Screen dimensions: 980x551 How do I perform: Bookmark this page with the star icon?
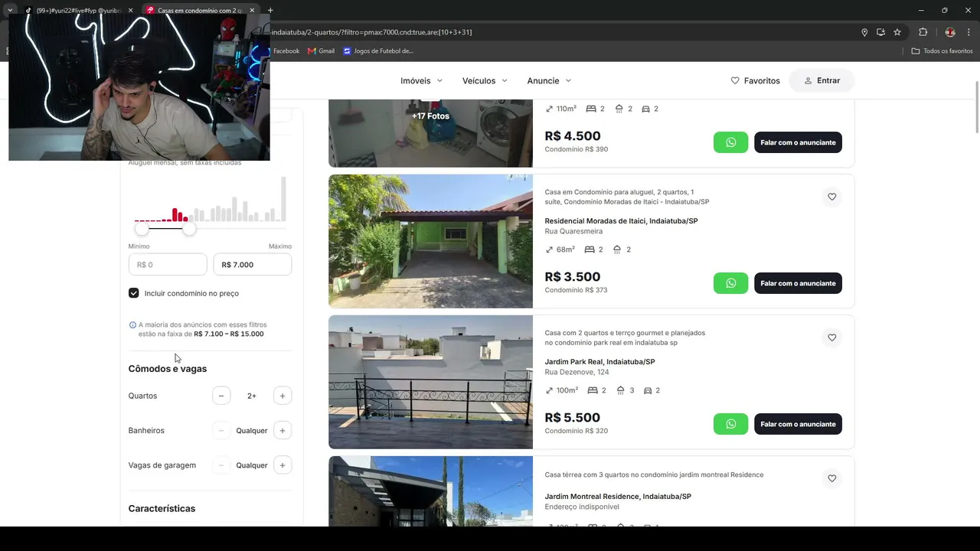click(x=897, y=32)
